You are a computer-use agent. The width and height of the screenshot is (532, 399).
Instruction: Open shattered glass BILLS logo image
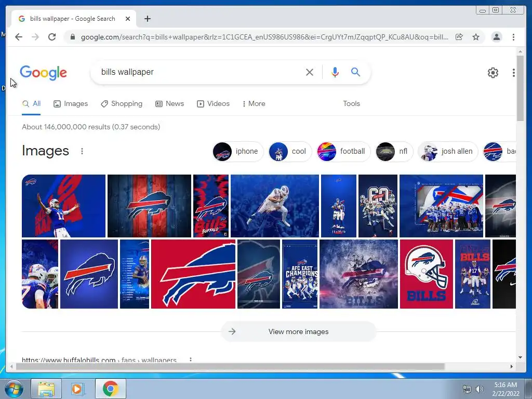click(358, 274)
